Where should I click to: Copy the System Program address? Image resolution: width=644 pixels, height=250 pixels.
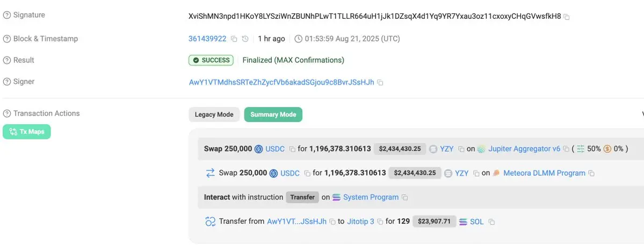click(x=405, y=198)
